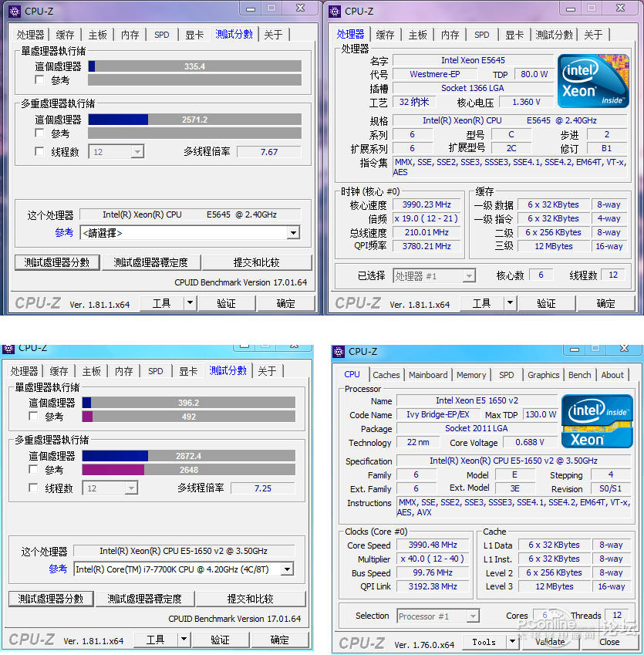Viewport: 644px width, 655px height.
Task: Click the Close button in the English window
Action: pyautogui.click(x=609, y=642)
